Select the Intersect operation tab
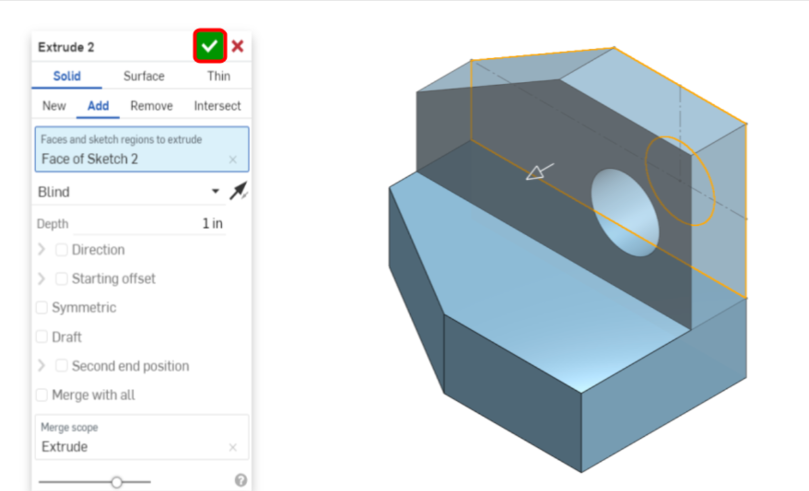 (x=217, y=106)
